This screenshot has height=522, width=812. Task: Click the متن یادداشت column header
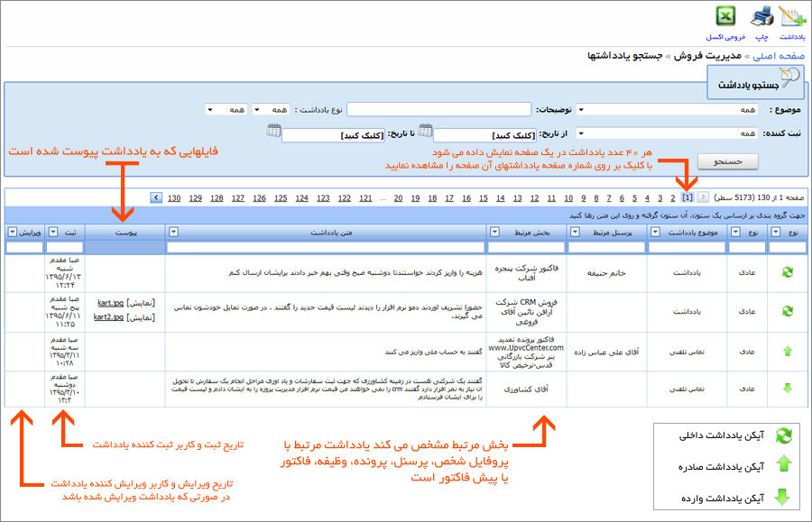[326, 233]
